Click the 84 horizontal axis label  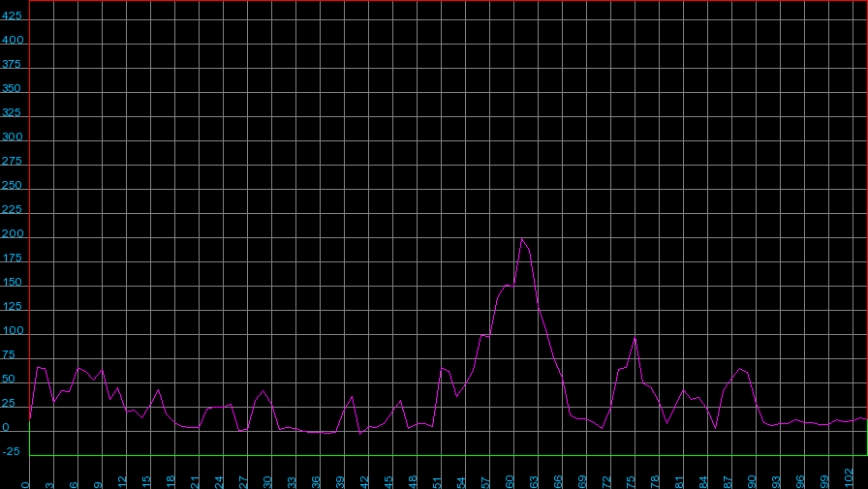[703, 482]
